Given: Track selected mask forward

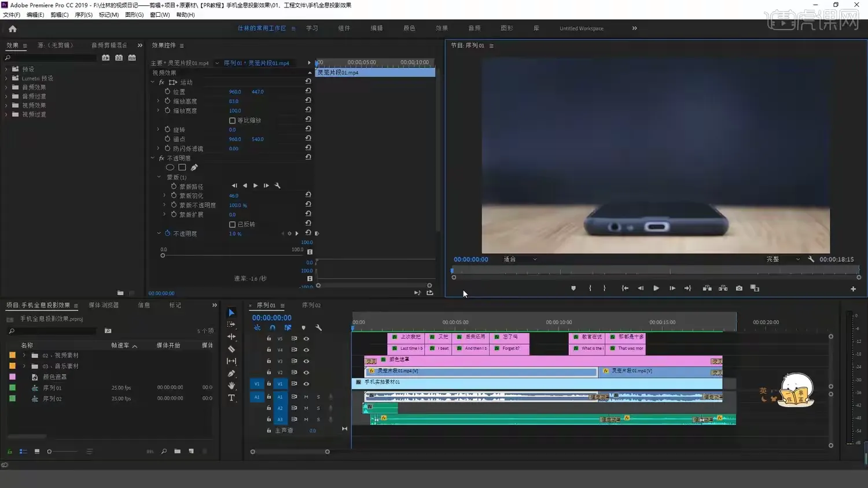Looking at the screenshot, I should [255, 186].
